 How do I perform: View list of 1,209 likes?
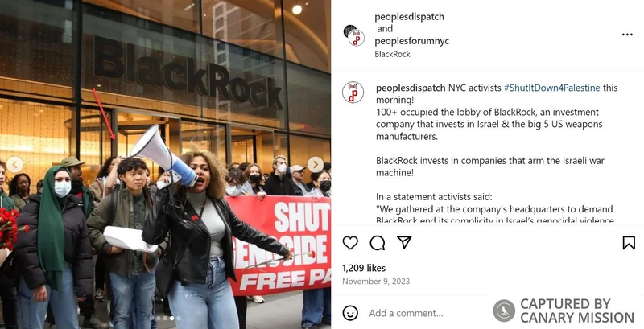[x=364, y=269]
